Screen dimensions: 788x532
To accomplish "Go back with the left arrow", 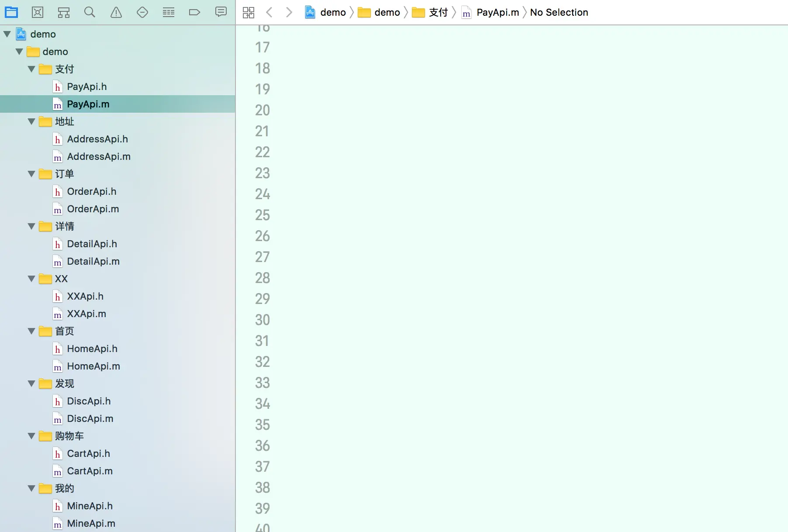I will (269, 12).
